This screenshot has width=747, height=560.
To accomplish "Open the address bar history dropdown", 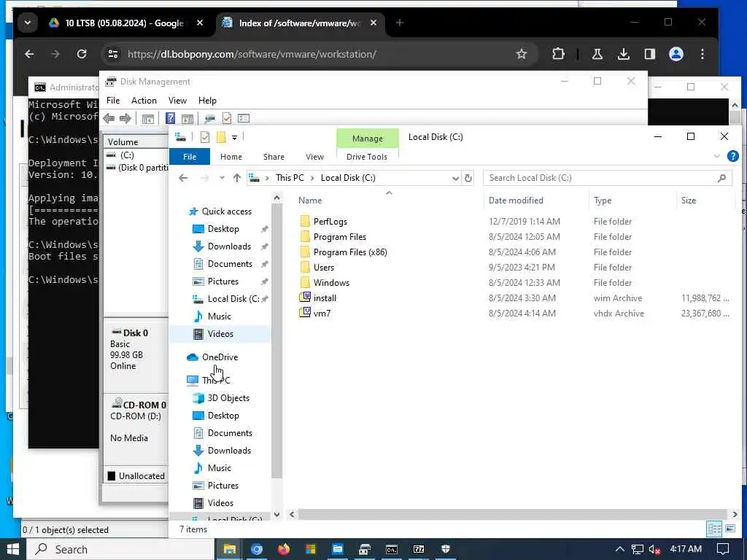I will (x=455, y=178).
